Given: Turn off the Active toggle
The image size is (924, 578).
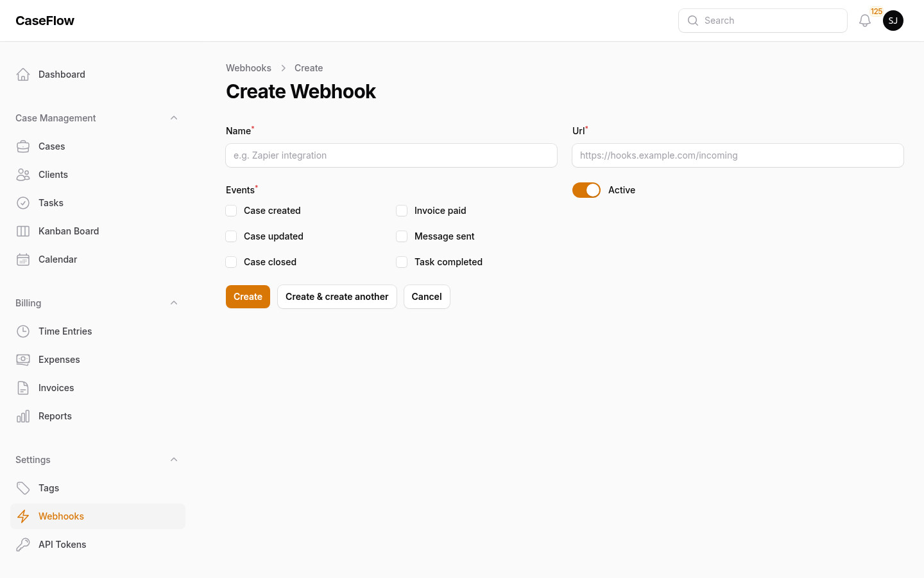Looking at the screenshot, I should pyautogui.click(x=586, y=190).
